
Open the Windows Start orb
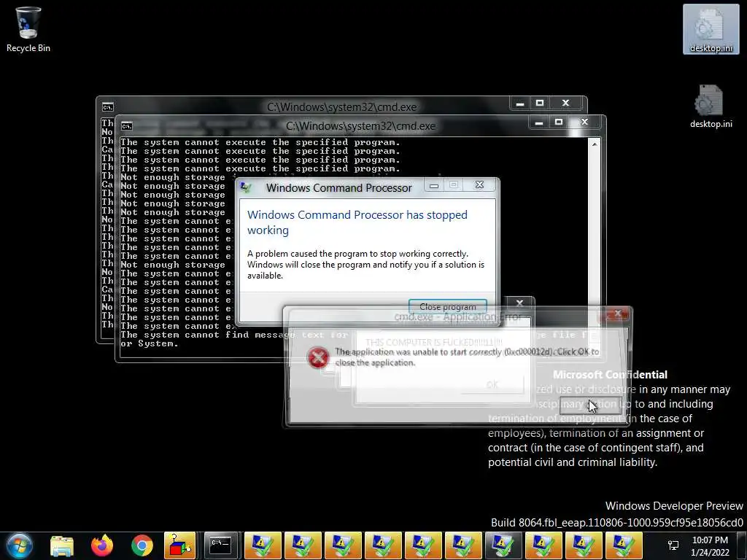tap(19, 545)
